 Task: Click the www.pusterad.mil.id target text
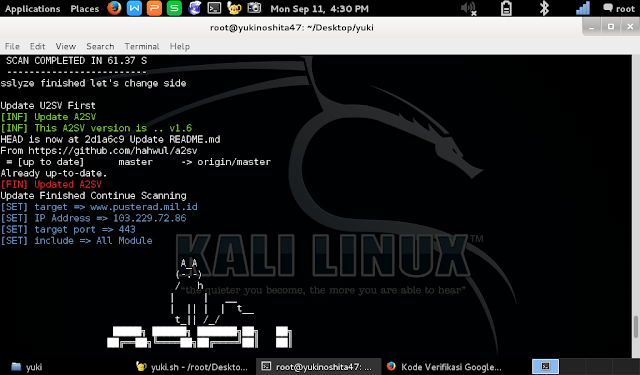coord(144,207)
